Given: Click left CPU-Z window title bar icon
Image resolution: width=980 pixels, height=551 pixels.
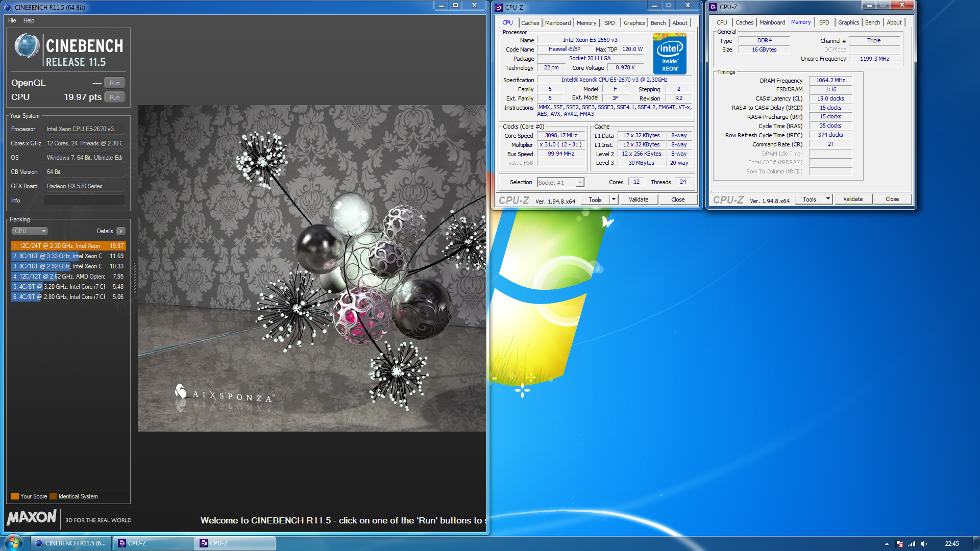Looking at the screenshot, I should click(x=499, y=7).
